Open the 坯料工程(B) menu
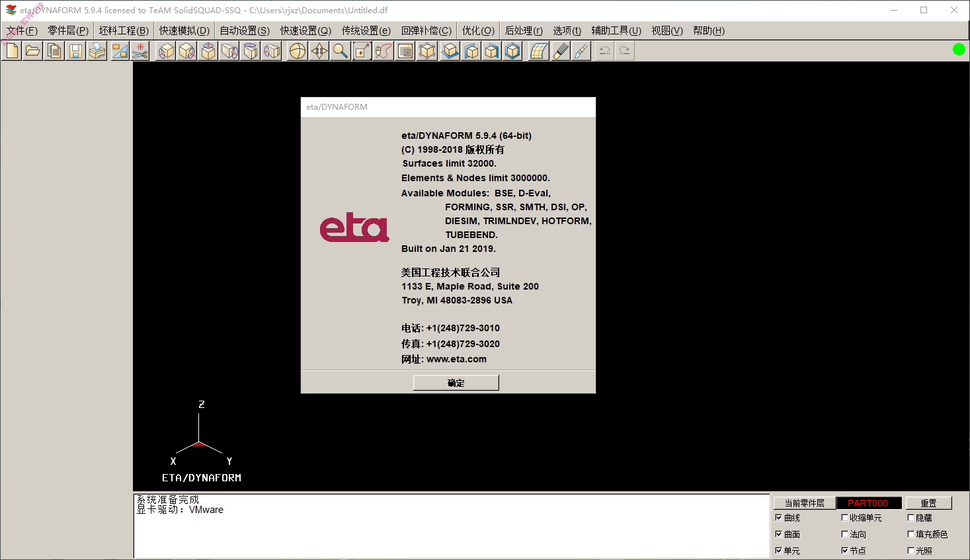The height and width of the screenshot is (560, 970). (x=124, y=30)
